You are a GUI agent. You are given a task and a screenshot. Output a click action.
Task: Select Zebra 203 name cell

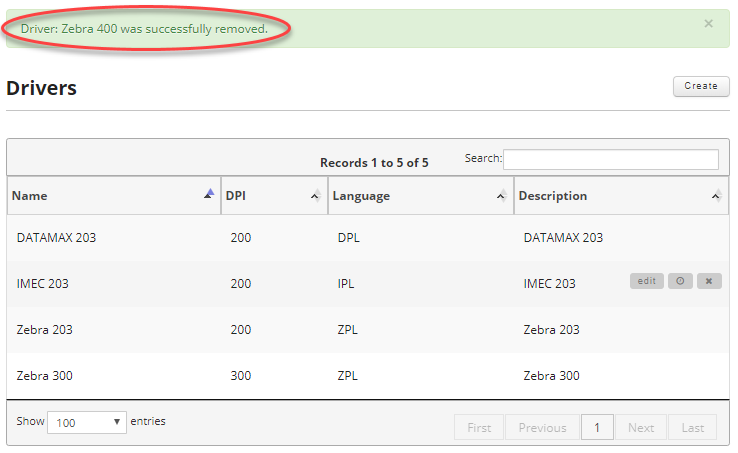(45, 330)
